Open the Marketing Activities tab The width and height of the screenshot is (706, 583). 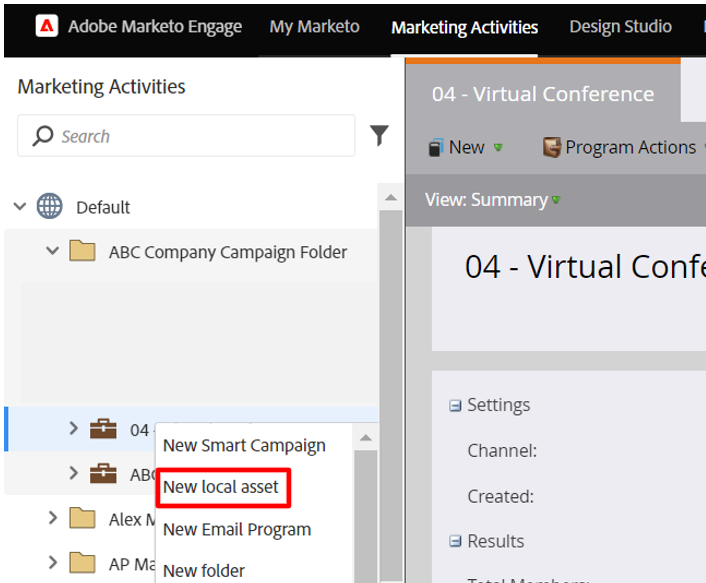point(464,27)
